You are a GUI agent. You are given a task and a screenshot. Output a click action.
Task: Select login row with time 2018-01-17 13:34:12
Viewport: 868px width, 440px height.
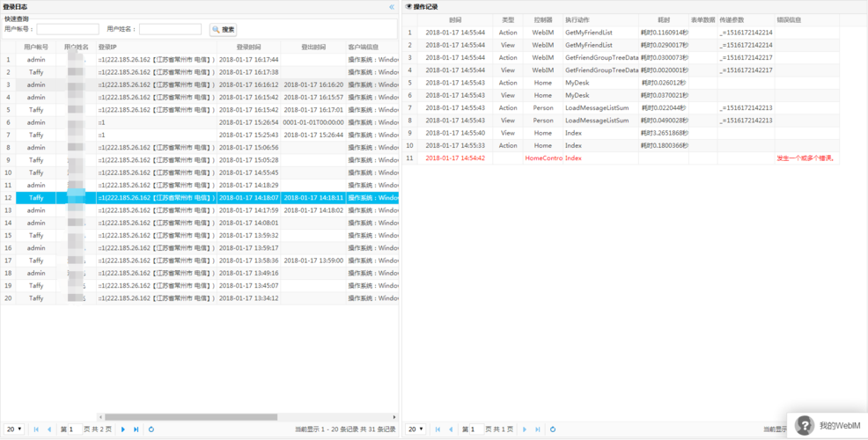pos(199,297)
